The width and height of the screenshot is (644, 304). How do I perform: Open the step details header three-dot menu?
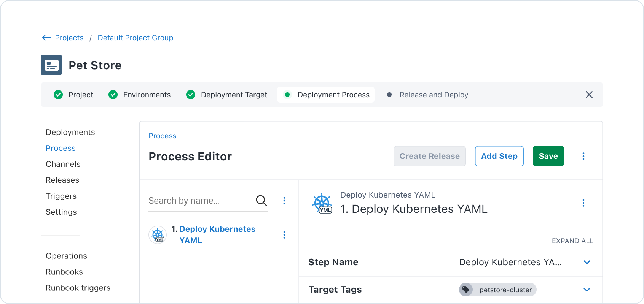(x=583, y=203)
